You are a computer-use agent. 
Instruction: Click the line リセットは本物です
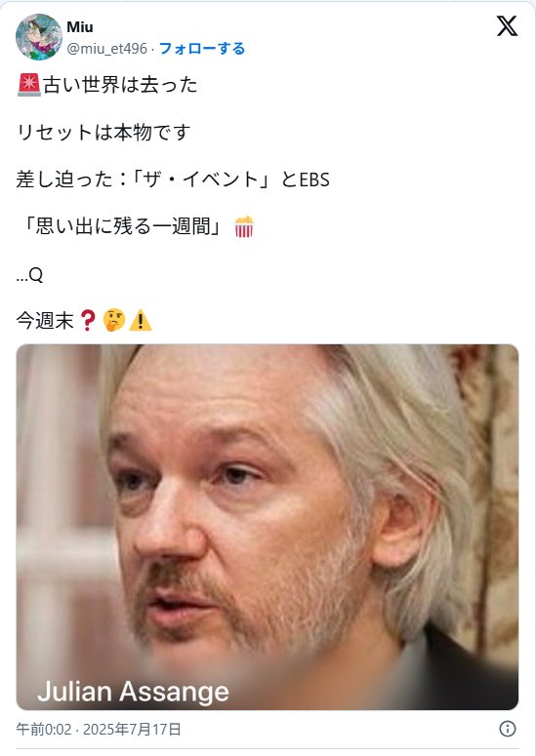point(103,132)
